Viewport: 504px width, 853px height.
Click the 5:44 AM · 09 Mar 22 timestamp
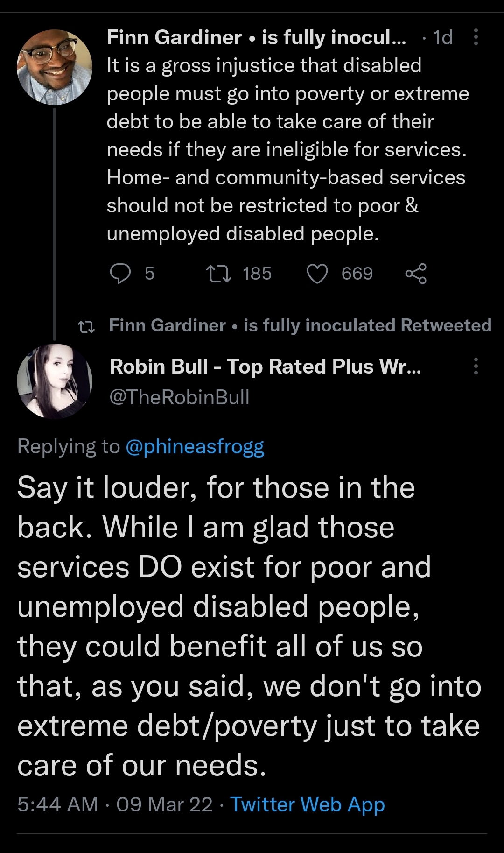click(x=115, y=804)
